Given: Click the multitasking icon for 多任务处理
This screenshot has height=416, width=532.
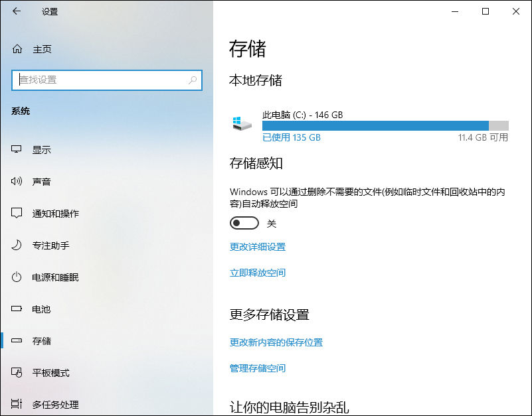Looking at the screenshot, I should tap(17, 404).
